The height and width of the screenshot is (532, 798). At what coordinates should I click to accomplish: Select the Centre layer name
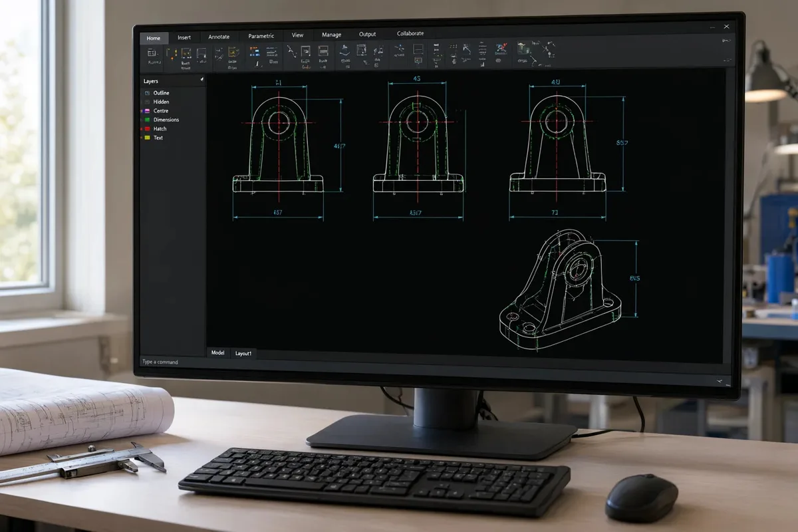click(x=161, y=111)
